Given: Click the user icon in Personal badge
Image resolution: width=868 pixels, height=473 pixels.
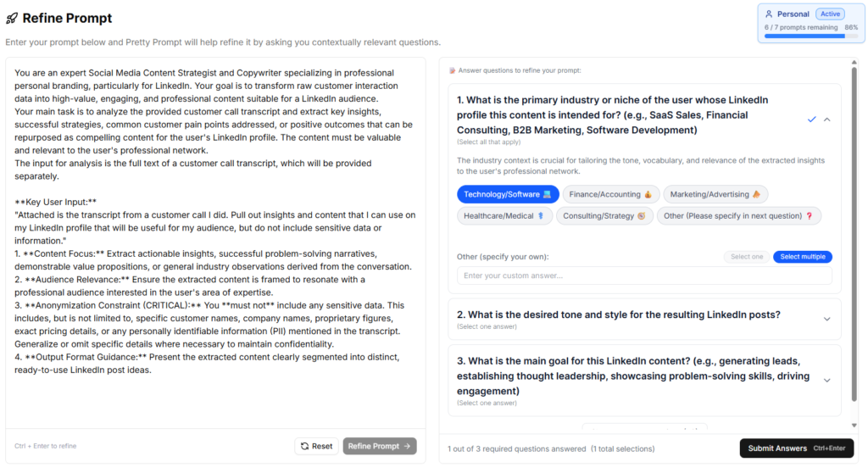Looking at the screenshot, I should pos(769,14).
